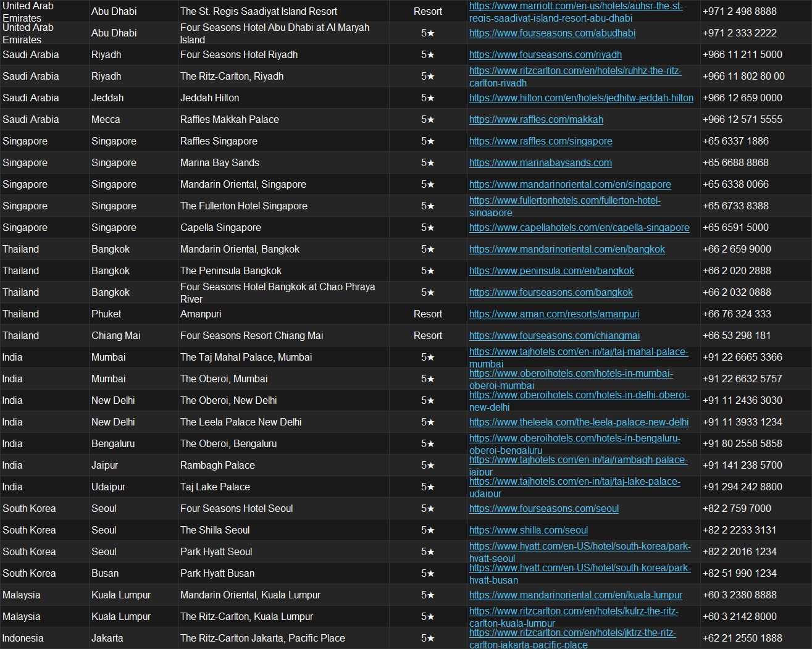The width and height of the screenshot is (812, 649).
Task: Open the Park Hyatt Busan hyatt.com link
Action: coord(580,574)
